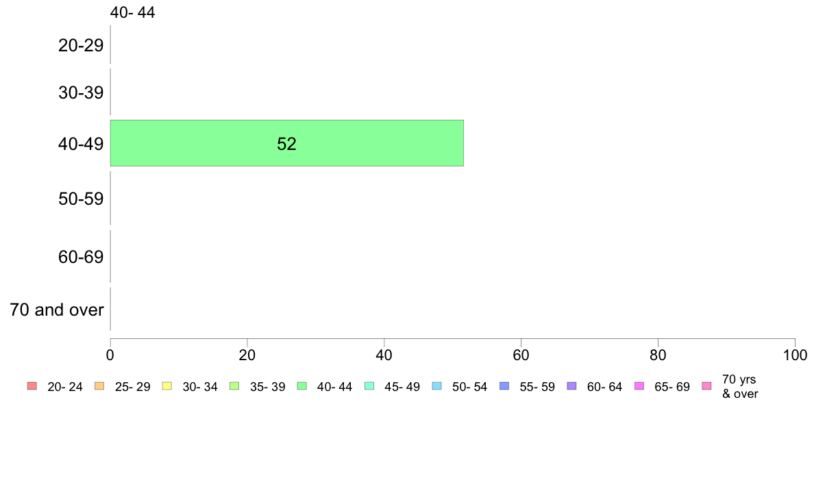Viewport: 814px width, 504px height.
Task: Click the 70 and over axis label
Action: click(x=57, y=310)
